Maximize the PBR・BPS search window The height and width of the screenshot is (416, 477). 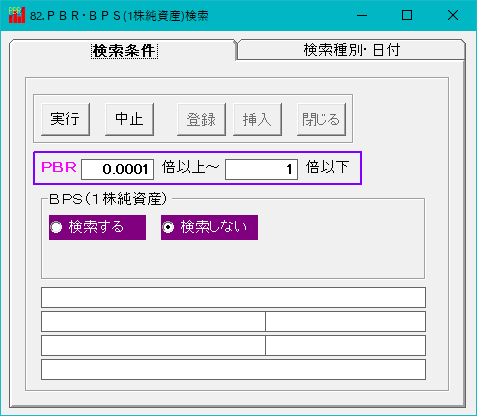pyautogui.click(x=407, y=15)
